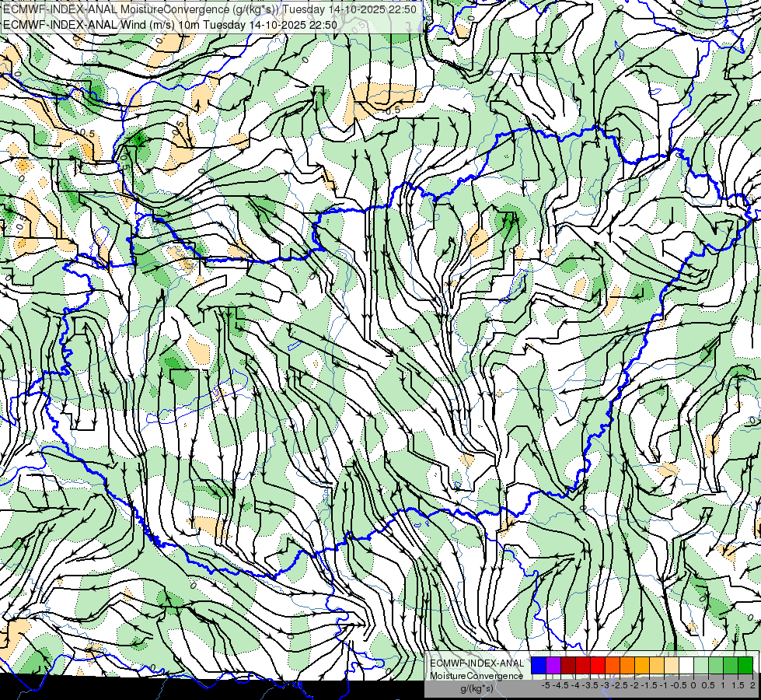Image resolution: width=761 pixels, height=700 pixels.
Task: Click the MoistureConvergence title line at top
Action: pyautogui.click(x=210, y=9)
